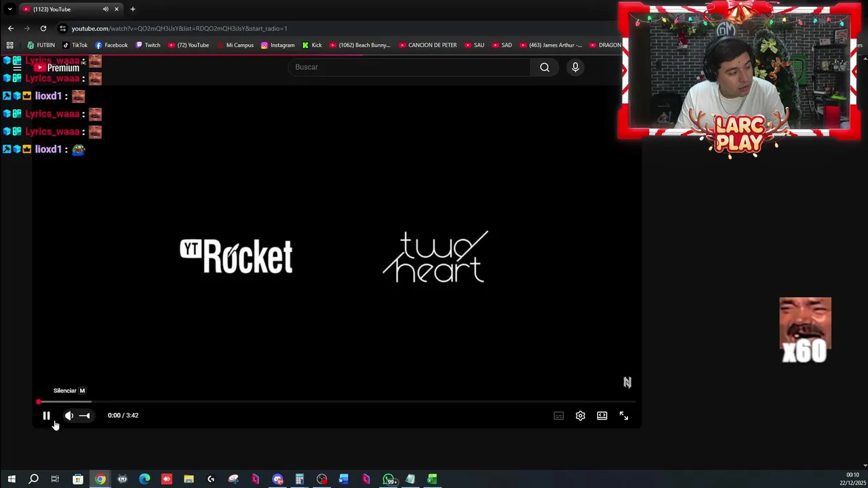Screen dimensions: 868x488
Task: Open the SAD bookmark
Action: coord(502,45)
